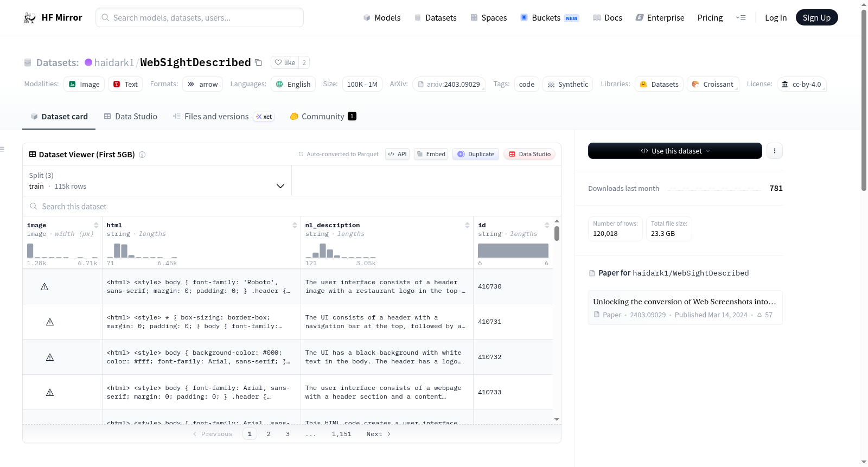Click the Duplicate button

[476, 154]
